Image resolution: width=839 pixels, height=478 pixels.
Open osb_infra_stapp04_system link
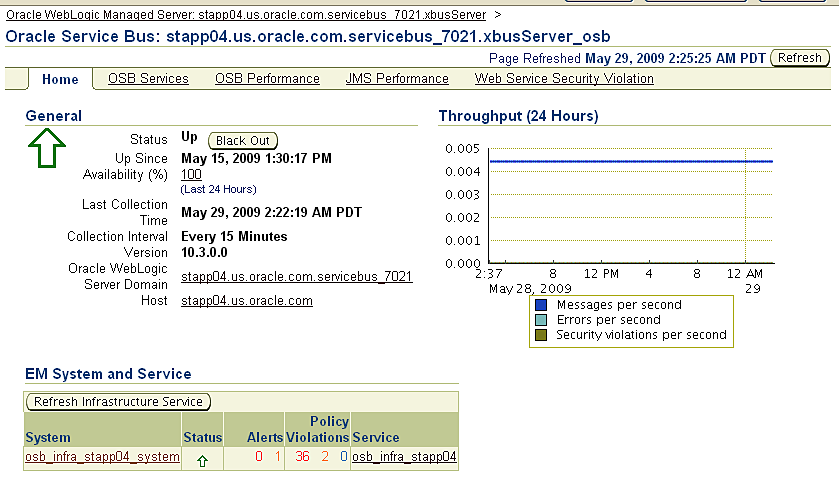pos(102,457)
